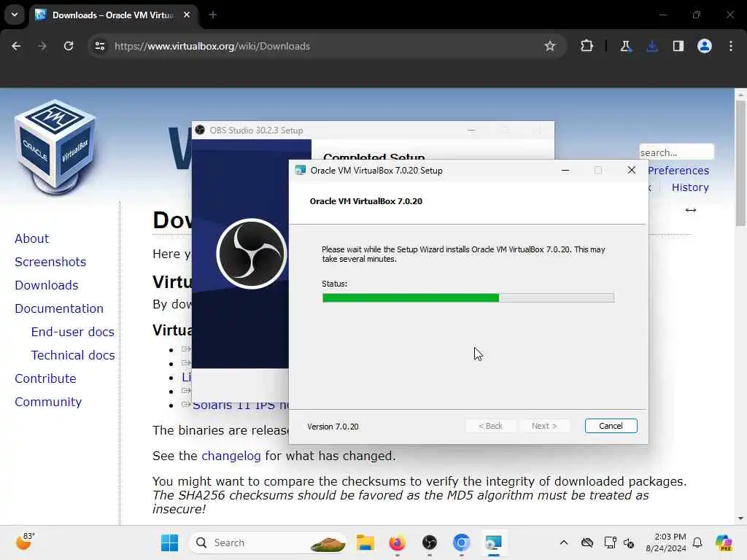747x560 pixels.
Task: Open Chrome Labs flask icon
Action: [x=625, y=46]
